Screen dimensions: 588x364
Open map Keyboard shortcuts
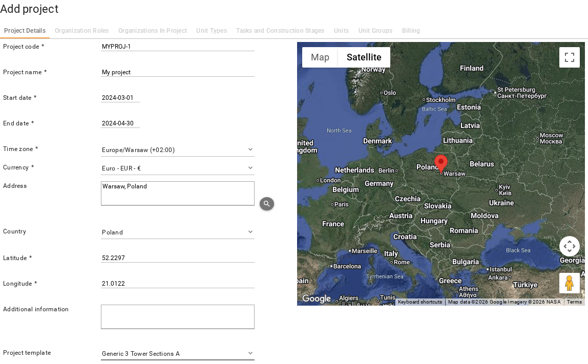click(419, 302)
